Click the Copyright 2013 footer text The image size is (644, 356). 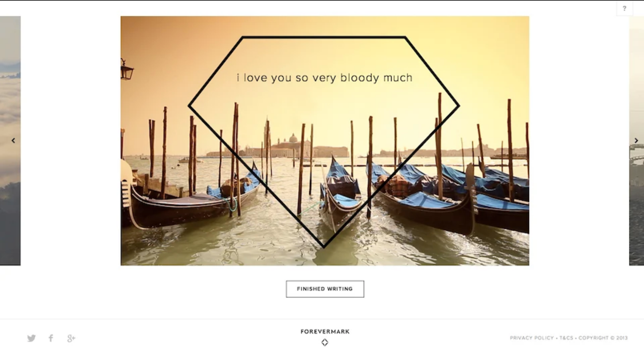click(x=603, y=338)
